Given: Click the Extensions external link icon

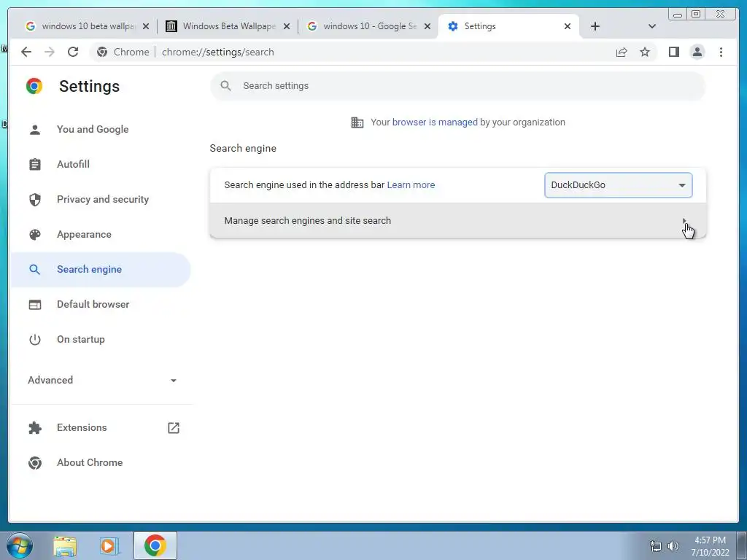Looking at the screenshot, I should 174,427.
